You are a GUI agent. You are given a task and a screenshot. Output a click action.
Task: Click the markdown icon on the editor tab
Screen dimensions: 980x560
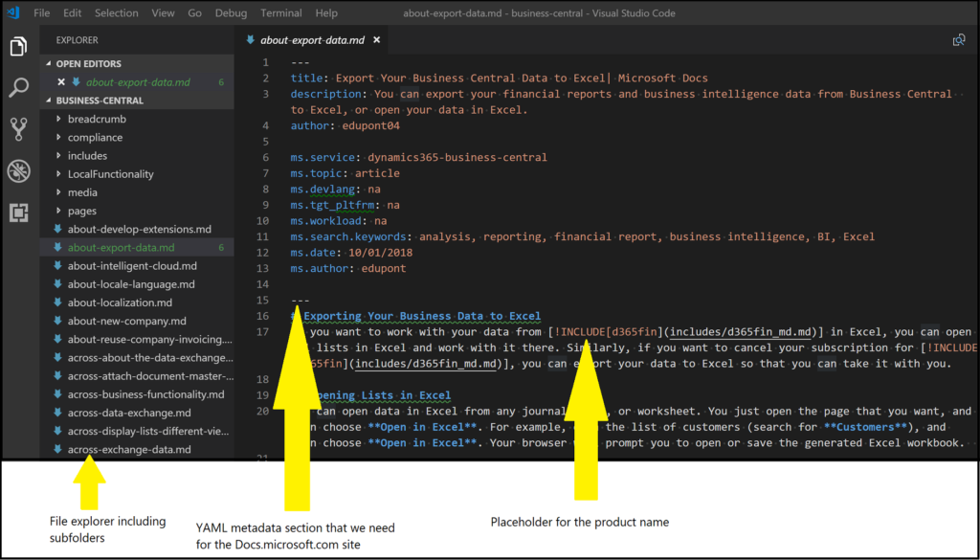point(251,40)
